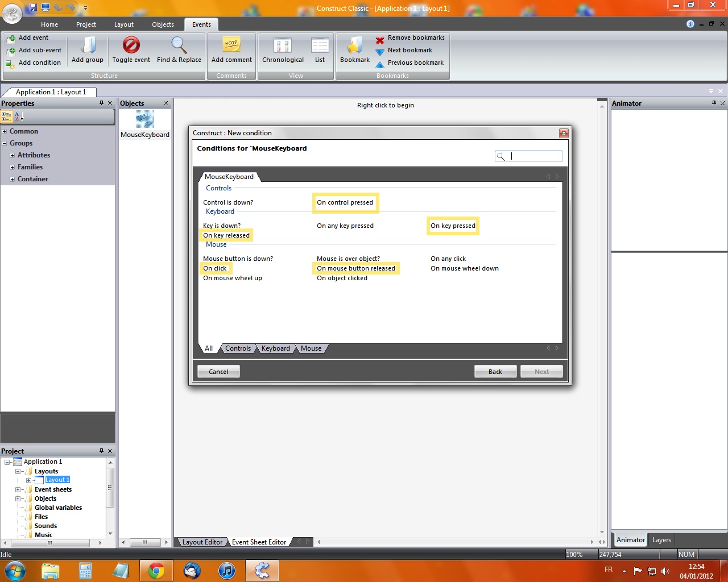The height and width of the screenshot is (582, 728).
Task: Switch to Layers tab
Action: (661, 540)
